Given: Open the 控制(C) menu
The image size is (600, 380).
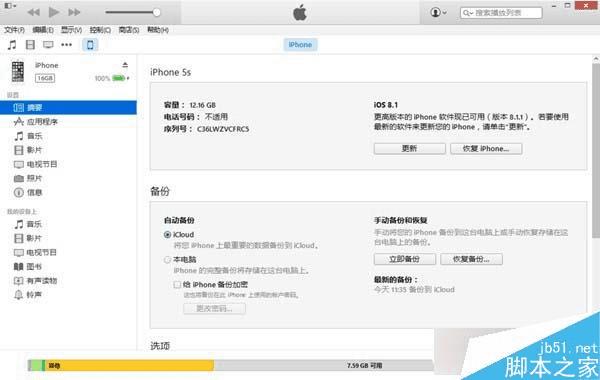Looking at the screenshot, I should [100, 30].
